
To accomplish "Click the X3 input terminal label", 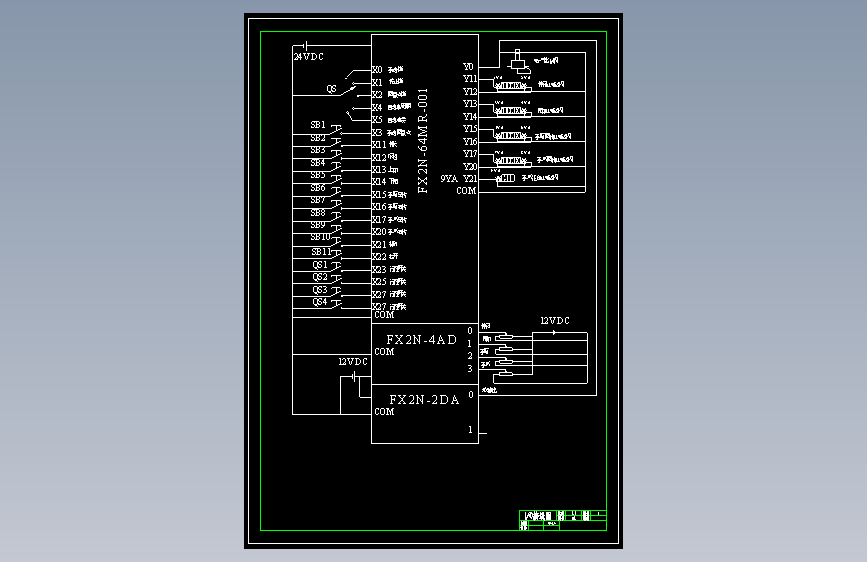I will 377,132.
